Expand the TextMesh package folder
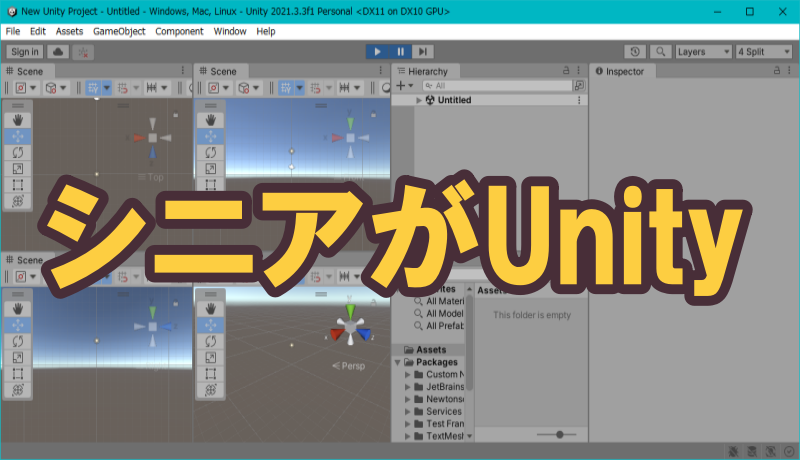800x460 pixels. click(x=408, y=437)
